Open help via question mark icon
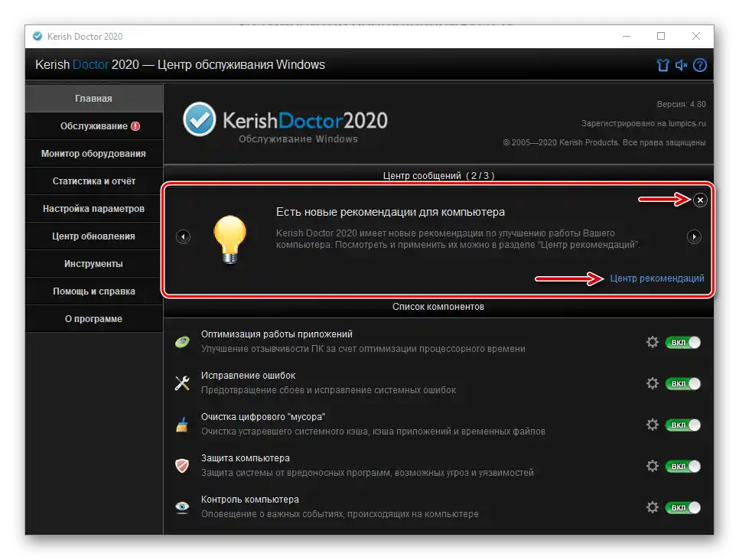739x560 pixels. (x=700, y=65)
